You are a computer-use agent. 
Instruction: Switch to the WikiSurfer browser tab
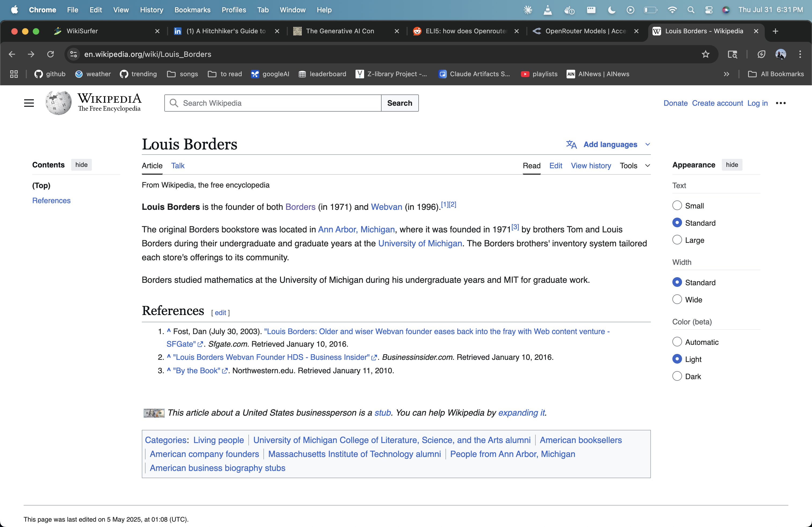click(x=106, y=31)
